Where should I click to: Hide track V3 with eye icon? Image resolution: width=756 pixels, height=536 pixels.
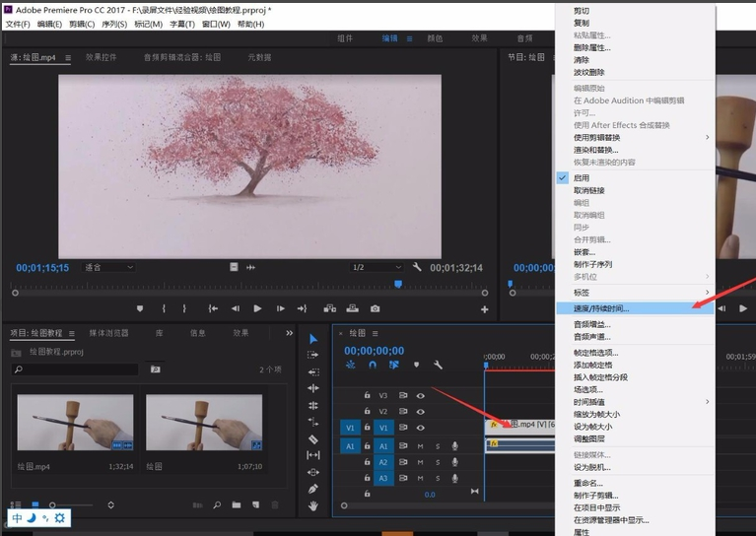[421, 395]
